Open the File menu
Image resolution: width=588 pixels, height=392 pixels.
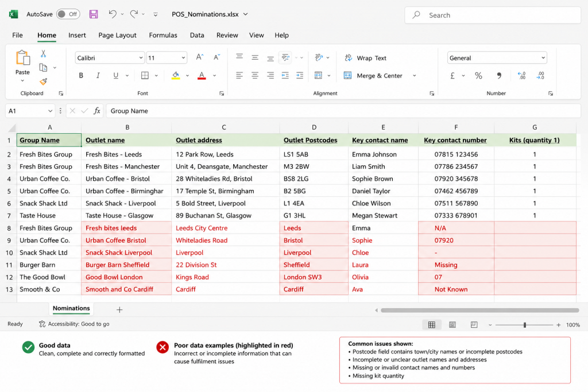(17, 35)
